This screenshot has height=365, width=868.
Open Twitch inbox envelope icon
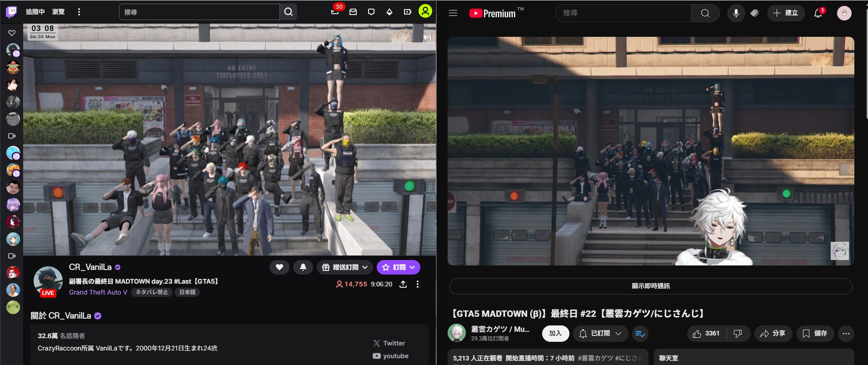point(353,12)
